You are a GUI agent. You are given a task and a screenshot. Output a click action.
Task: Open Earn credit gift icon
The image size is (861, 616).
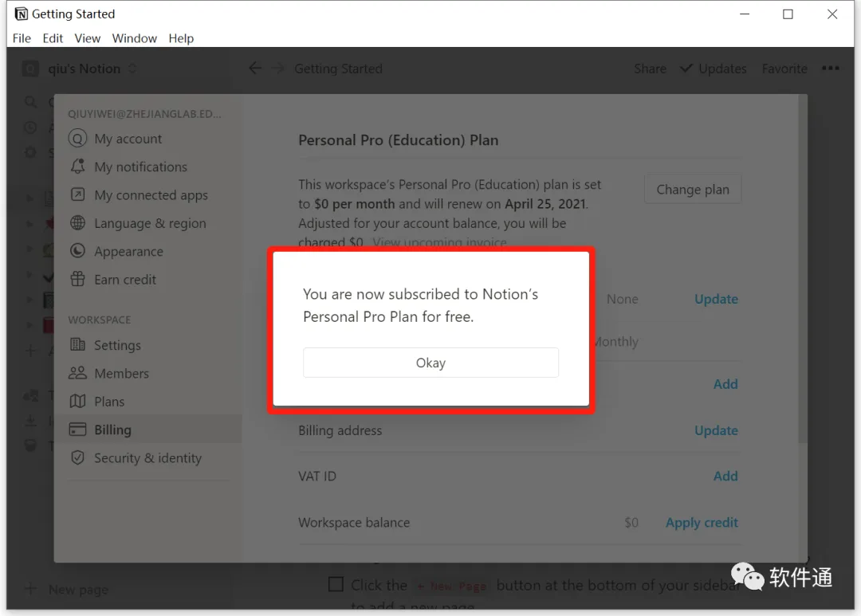click(x=78, y=279)
